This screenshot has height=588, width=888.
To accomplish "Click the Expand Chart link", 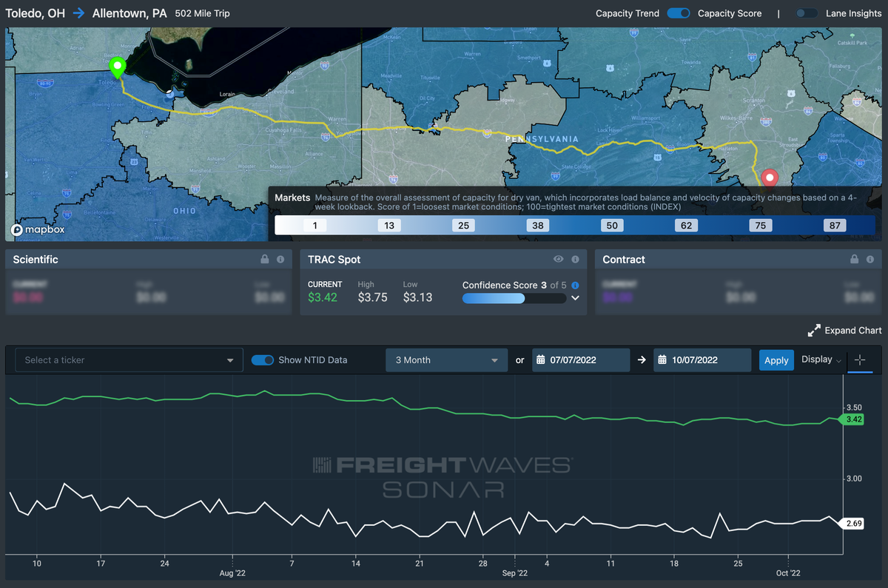I will 853,331.
